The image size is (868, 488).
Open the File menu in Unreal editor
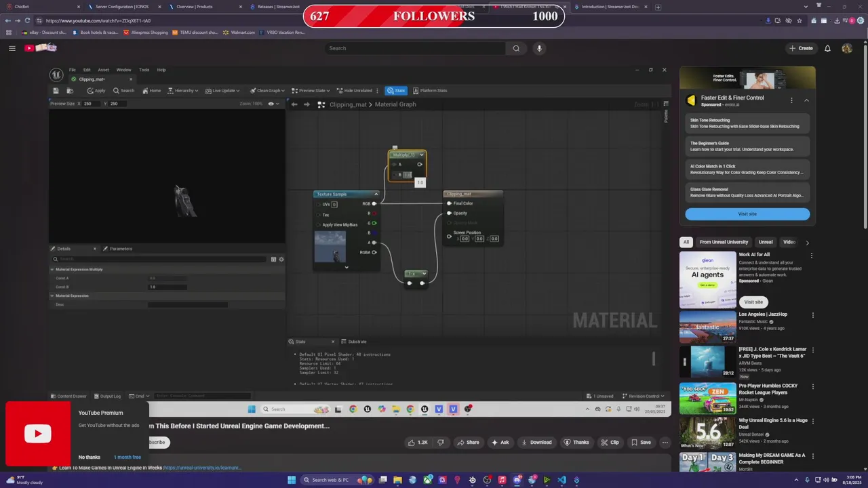tap(72, 70)
